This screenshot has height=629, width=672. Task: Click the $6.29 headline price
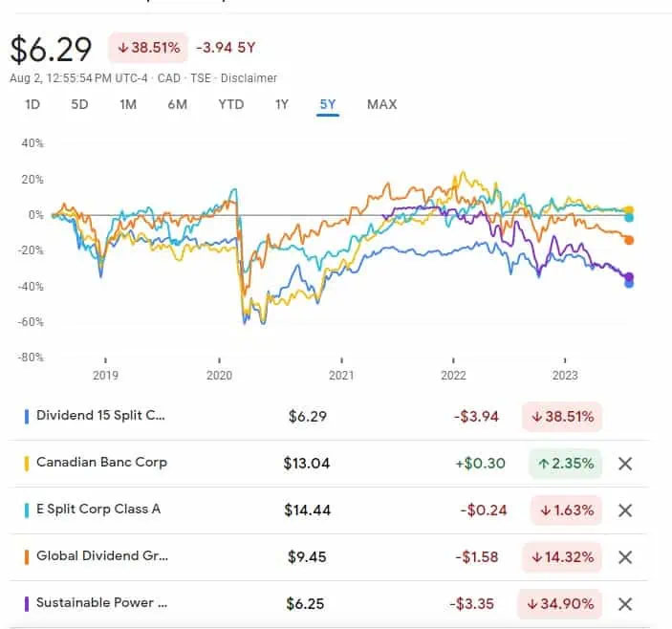click(51, 50)
